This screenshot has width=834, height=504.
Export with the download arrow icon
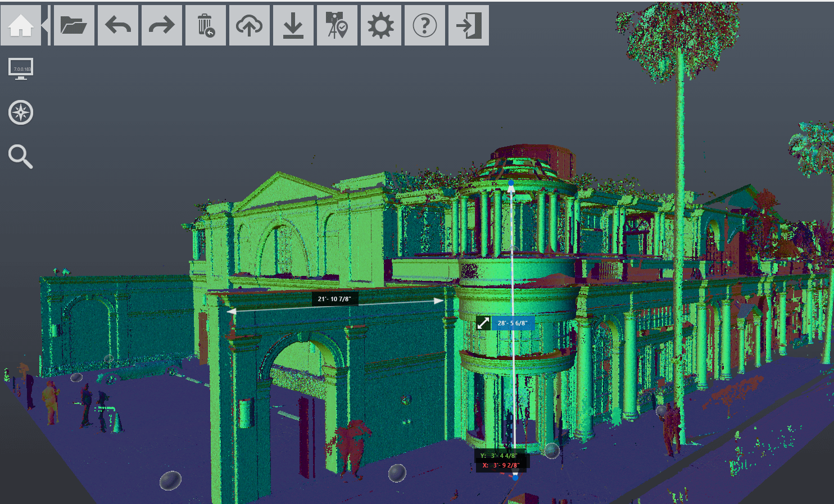point(293,25)
